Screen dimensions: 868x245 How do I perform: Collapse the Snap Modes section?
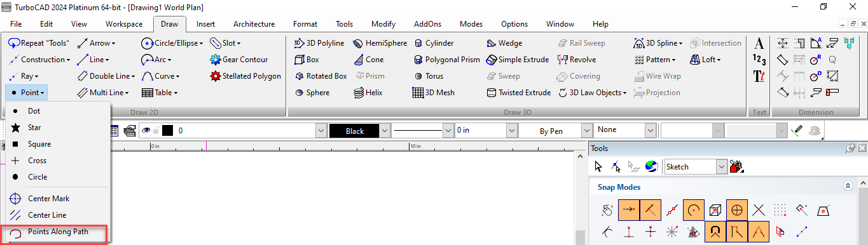[847, 187]
